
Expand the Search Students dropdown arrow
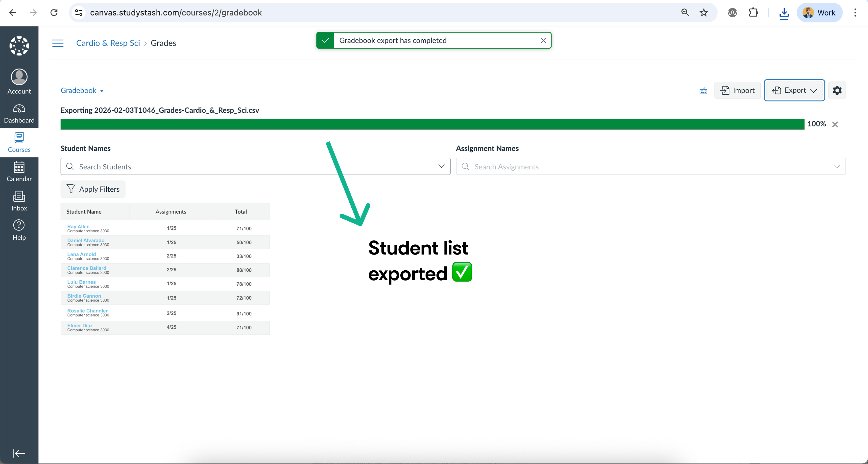441,166
